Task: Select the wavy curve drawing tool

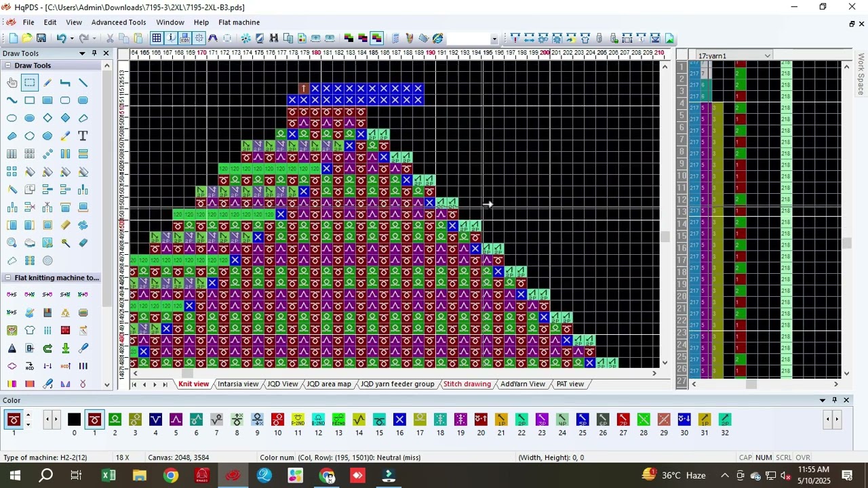Action: pyautogui.click(x=12, y=100)
